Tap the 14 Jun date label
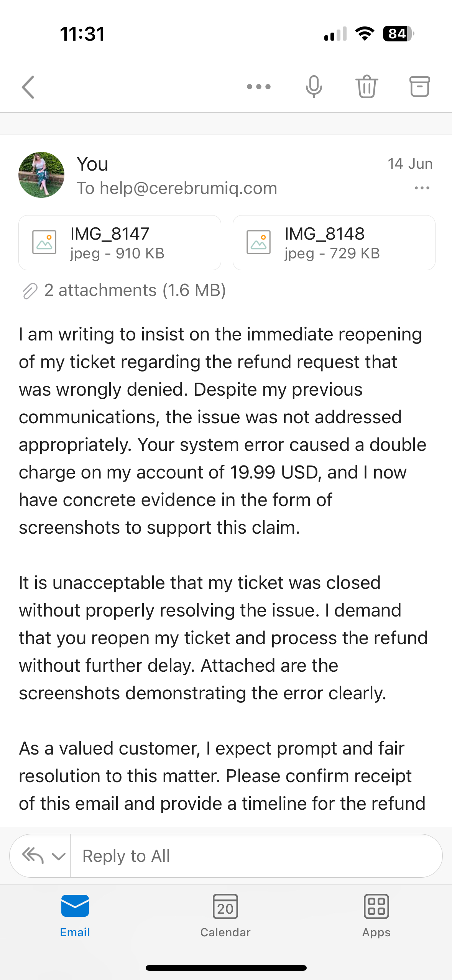 410,164
